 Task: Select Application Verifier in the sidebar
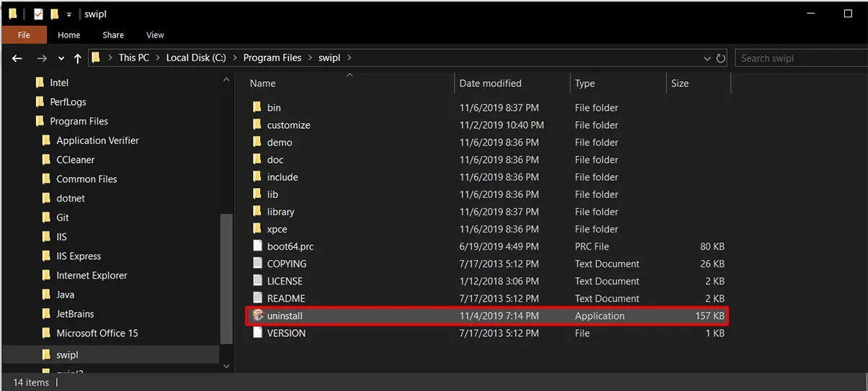[x=97, y=140]
